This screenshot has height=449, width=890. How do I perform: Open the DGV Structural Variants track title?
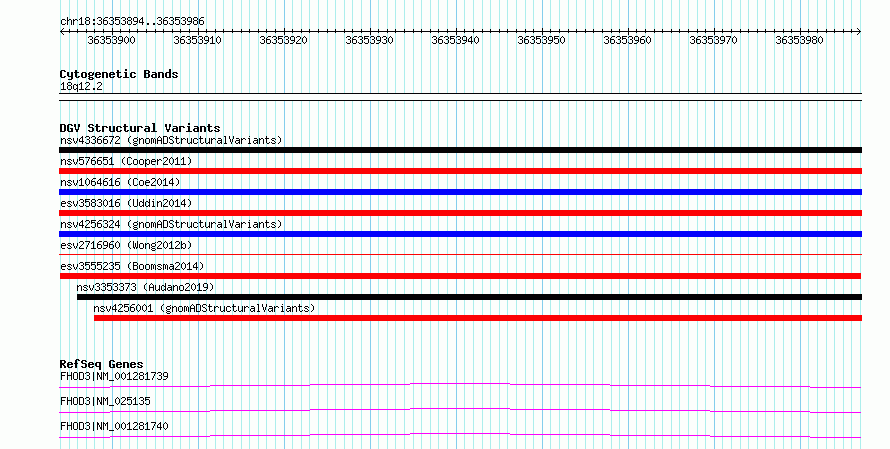pos(140,128)
